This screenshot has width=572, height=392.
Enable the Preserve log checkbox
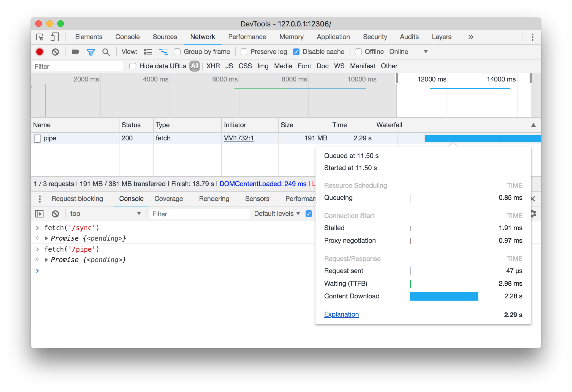244,52
